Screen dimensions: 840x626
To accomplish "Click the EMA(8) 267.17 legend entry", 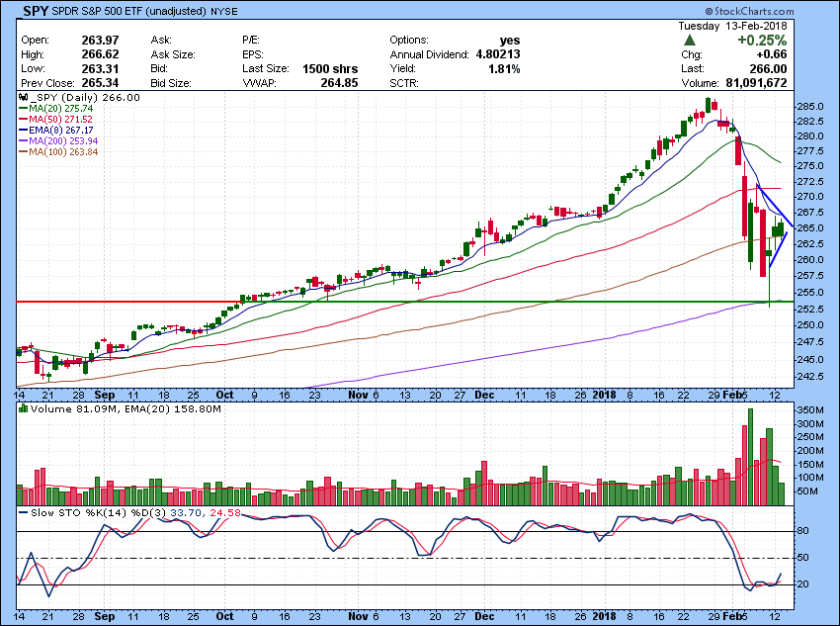I will tap(60, 130).
